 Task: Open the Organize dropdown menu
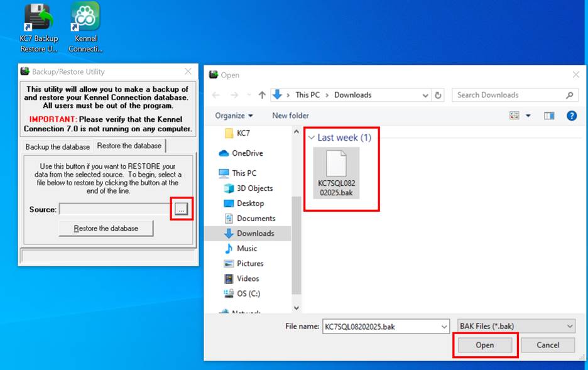234,116
